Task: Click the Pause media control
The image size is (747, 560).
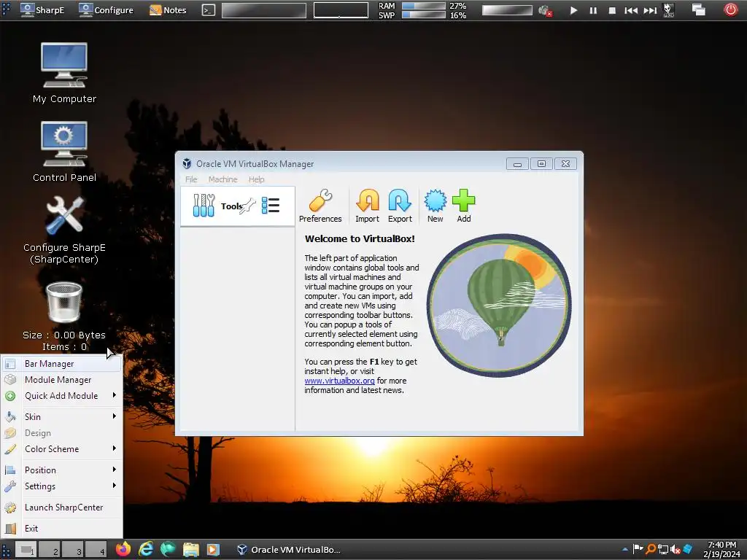Action: pos(593,10)
